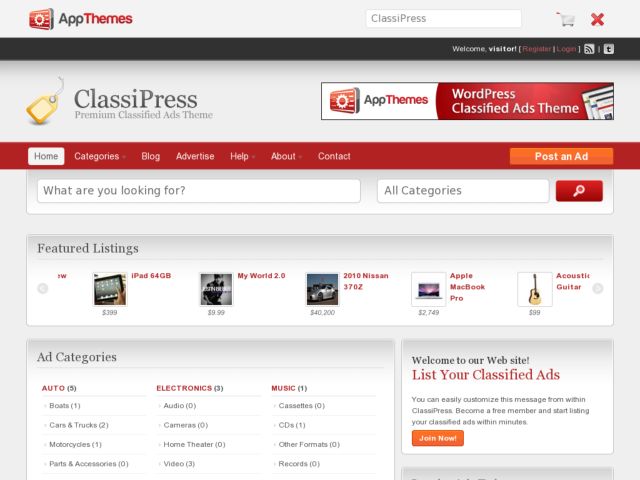Open the Acoustic Guitar thumbnail

(535, 289)
